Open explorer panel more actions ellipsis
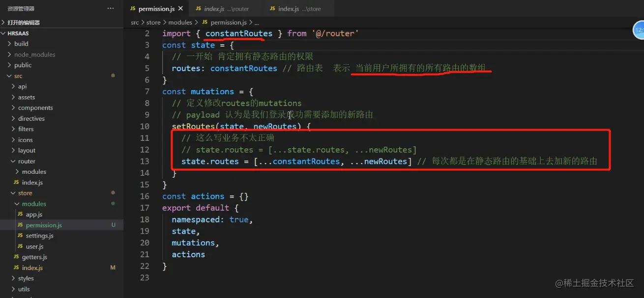 coord(111,9)
